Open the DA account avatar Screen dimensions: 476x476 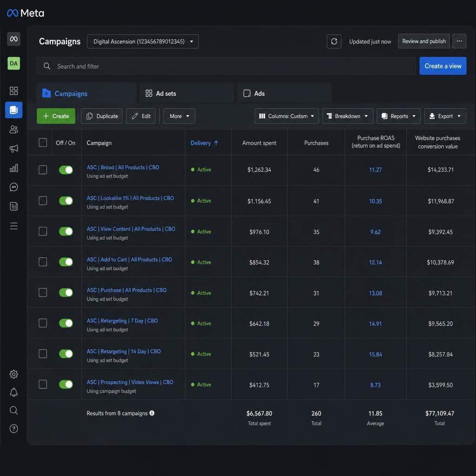[x=13, y=63]
